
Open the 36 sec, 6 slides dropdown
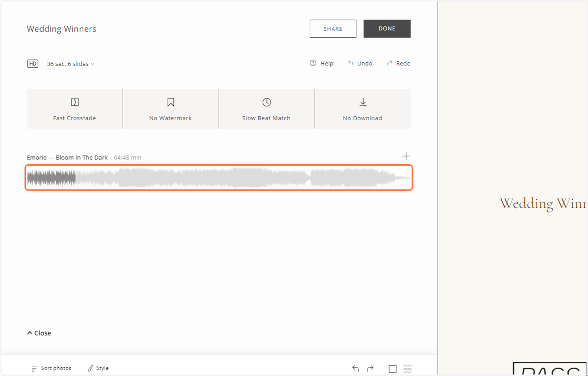[71, 64]
